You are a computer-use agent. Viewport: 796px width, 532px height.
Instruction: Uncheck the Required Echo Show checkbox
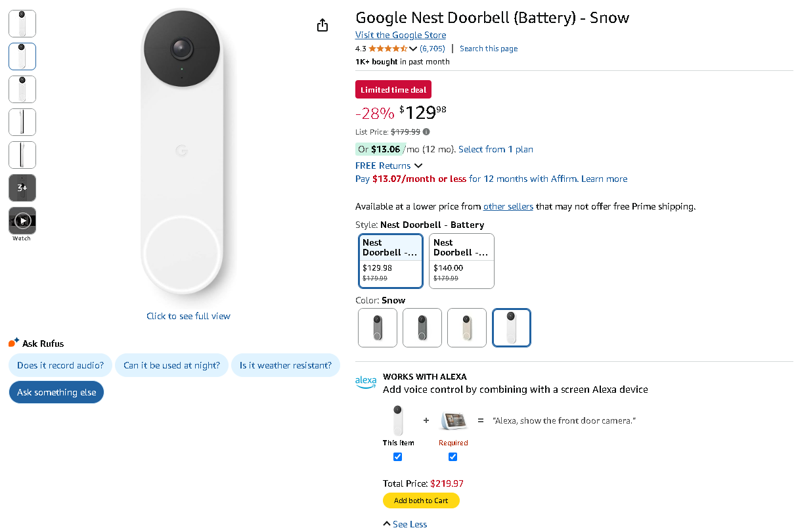(453, 456)
